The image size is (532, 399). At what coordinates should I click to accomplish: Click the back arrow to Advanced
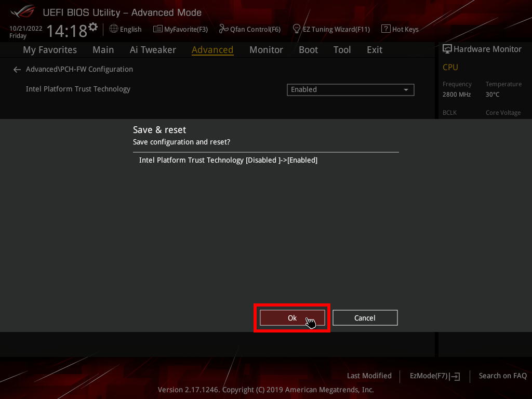tap(17, 70)
